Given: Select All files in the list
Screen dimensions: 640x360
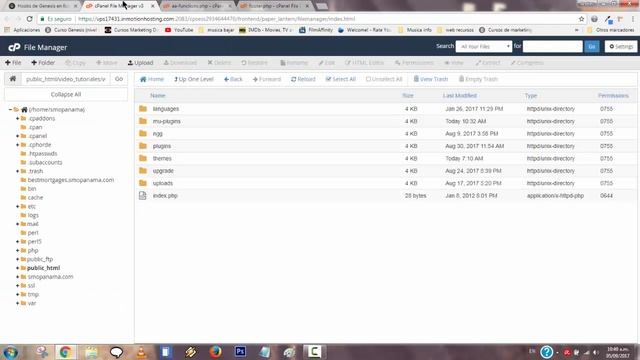Looking at the screenshot, I should tap(341, 79).
